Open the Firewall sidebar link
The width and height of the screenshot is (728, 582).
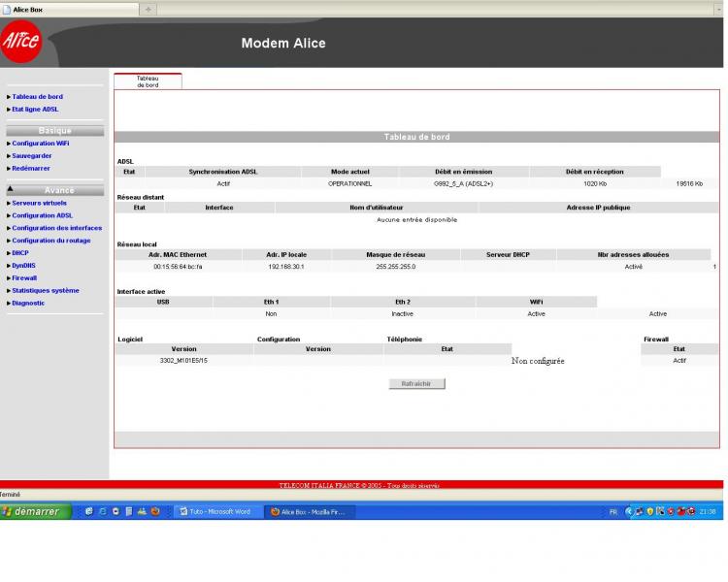point(24,278)
